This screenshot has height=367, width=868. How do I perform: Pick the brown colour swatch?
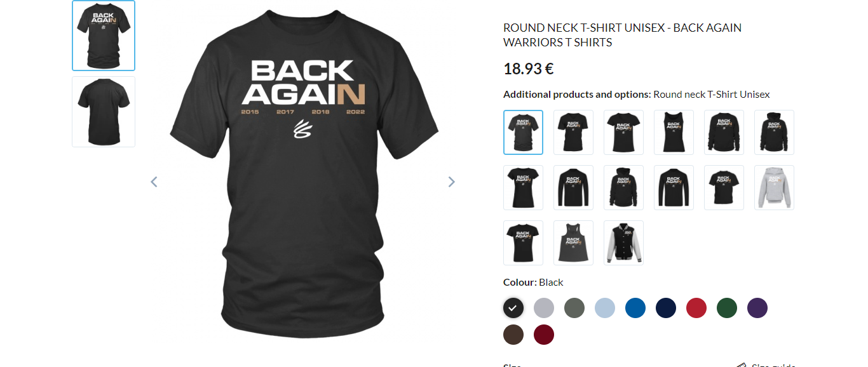pos(513,335)
